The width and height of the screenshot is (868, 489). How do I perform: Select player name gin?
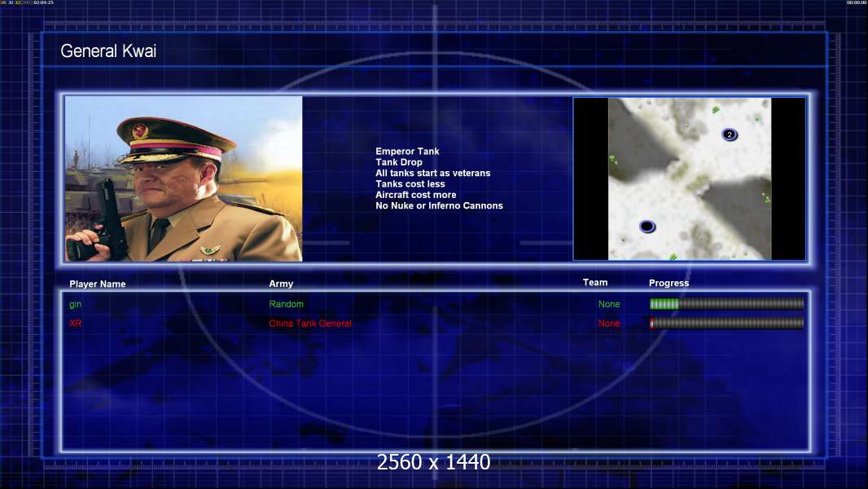75,305
